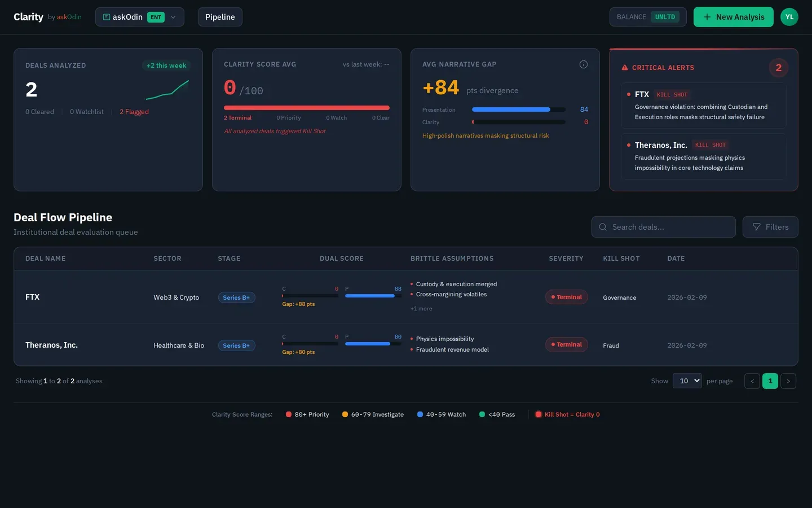812x508 pixels.
Task: Open the per-page count dropdown showing 10
Action: coord(687,381)
